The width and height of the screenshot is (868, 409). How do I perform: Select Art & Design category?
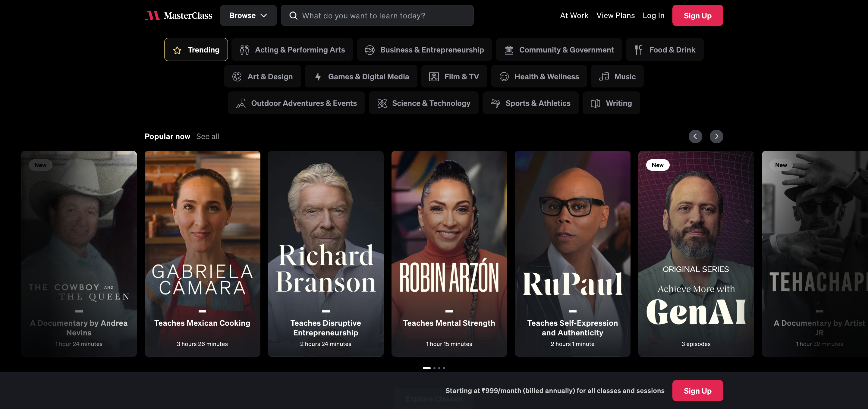click(263, 77)
